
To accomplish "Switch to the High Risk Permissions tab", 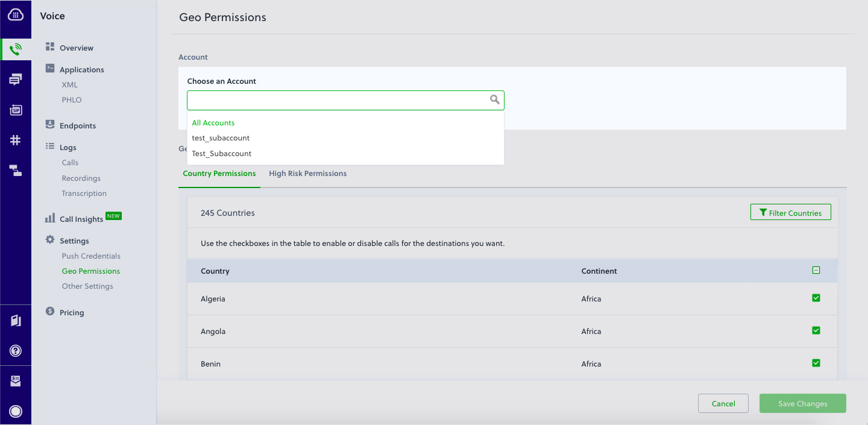I will (x=307, y=173).
